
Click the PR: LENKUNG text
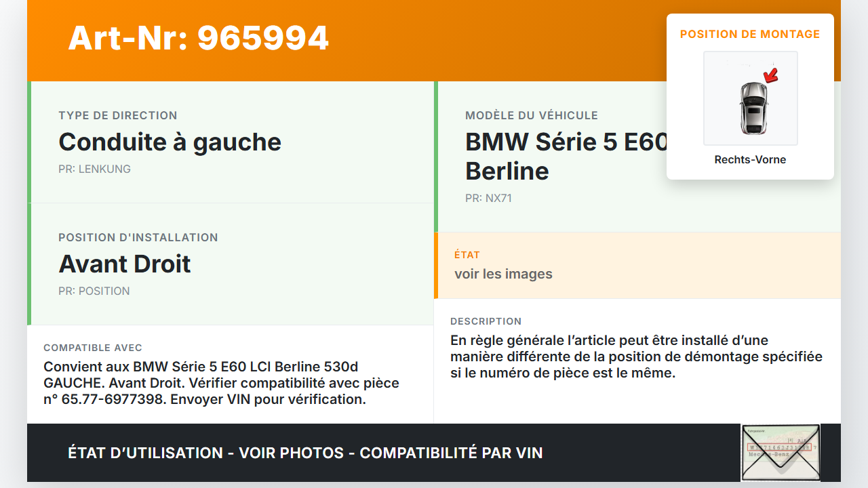point(94,169)
